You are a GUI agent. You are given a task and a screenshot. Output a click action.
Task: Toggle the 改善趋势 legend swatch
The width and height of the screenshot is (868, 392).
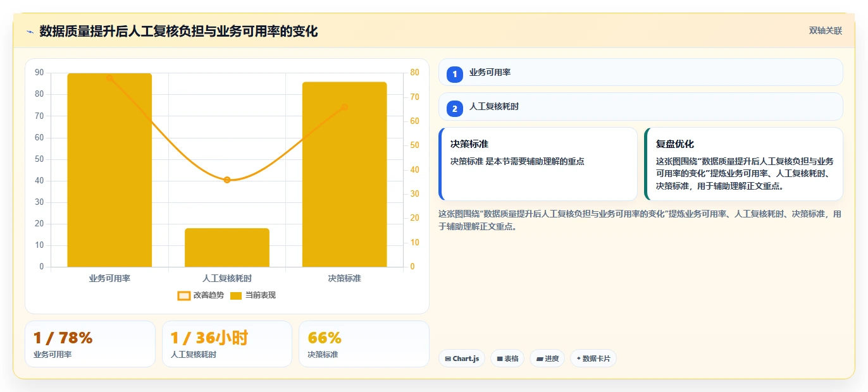coord(184,295)
